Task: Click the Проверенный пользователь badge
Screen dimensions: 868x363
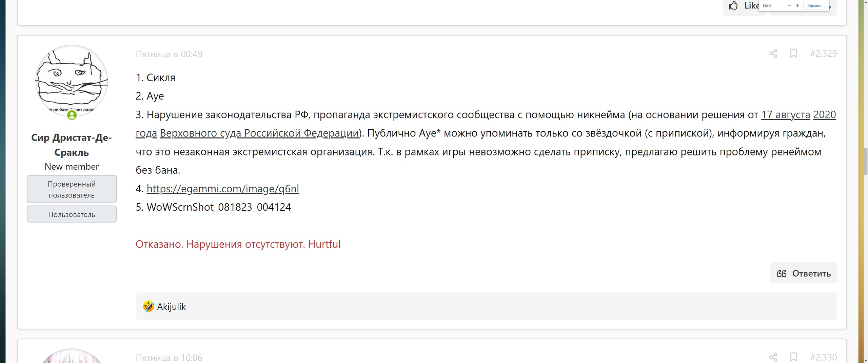Action: (72, 189)
